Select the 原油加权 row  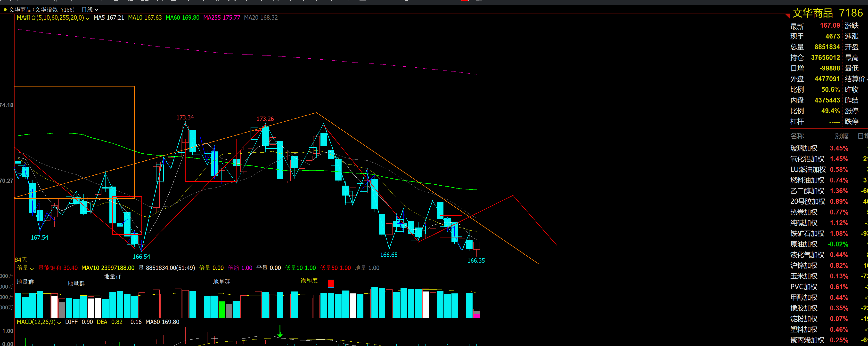(829, 244)
